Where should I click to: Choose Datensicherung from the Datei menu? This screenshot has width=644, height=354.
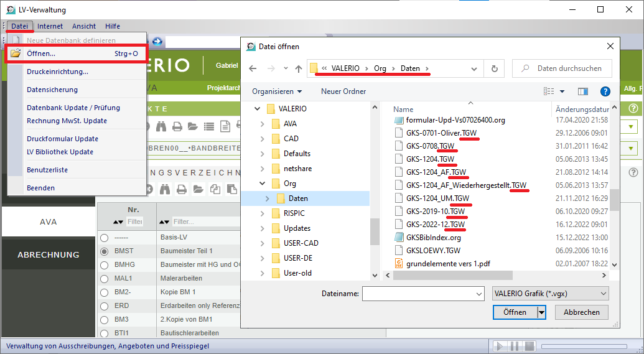pyautogui.click(x=52, y=90)
